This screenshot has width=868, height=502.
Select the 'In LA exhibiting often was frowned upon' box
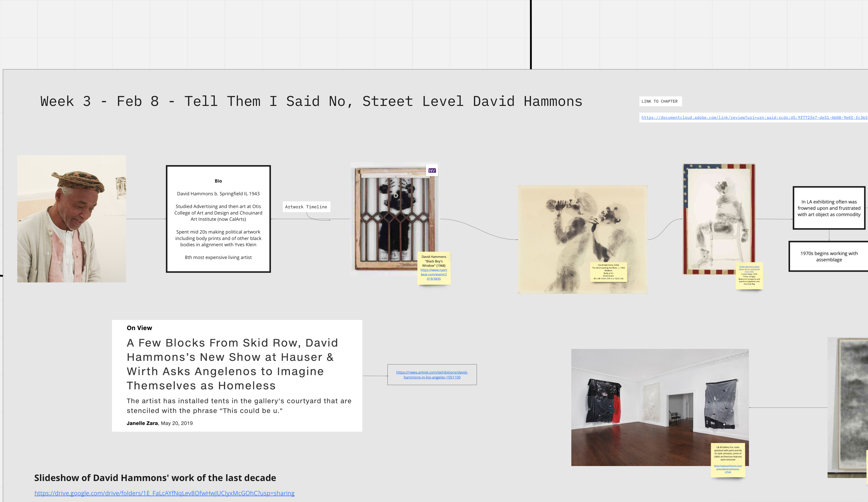(829, 208)
